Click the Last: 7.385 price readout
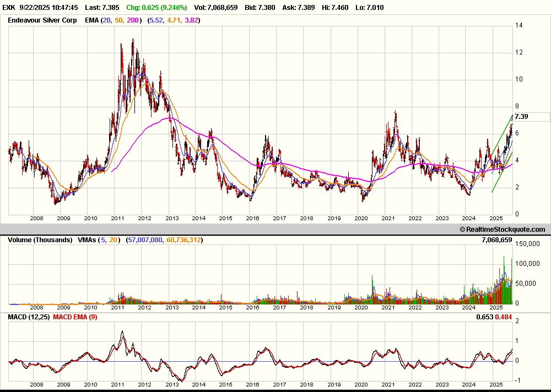 click(x=102, y=7)
